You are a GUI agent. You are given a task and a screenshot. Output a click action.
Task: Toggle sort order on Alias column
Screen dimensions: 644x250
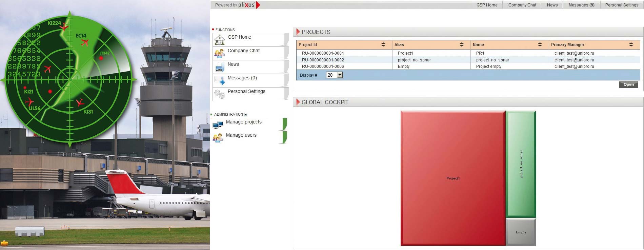tap(461, 45)
